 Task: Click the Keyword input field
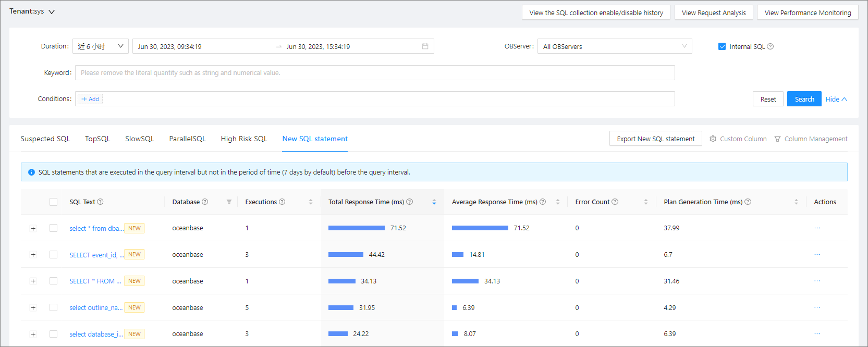click(x=374, y=73)
